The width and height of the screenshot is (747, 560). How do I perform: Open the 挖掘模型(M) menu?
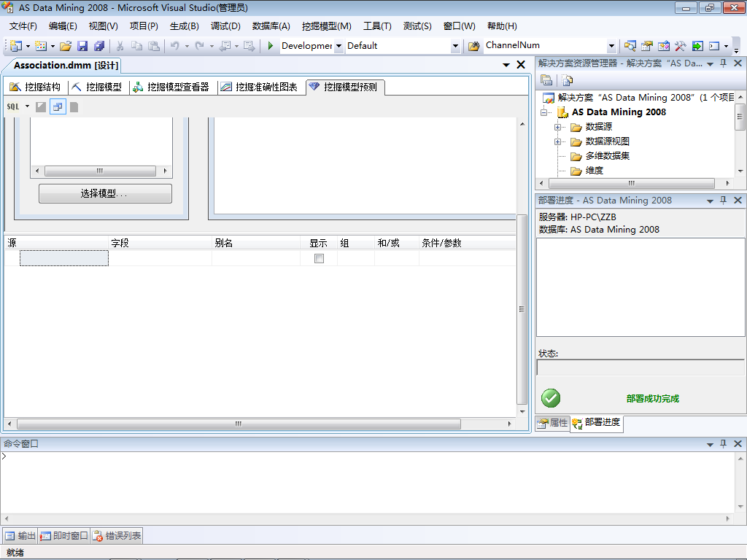(x=327, y=26)
